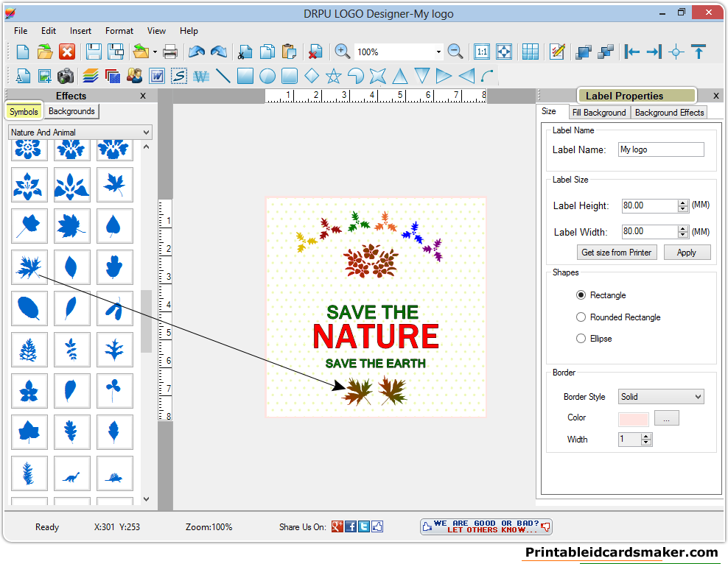Click the symbols list scroll down arrow
Viewport: 728px width, 564px height.
point(146,499)
